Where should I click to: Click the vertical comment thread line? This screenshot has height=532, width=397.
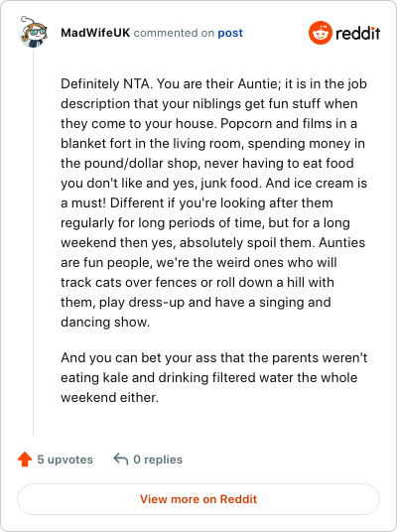33,241
